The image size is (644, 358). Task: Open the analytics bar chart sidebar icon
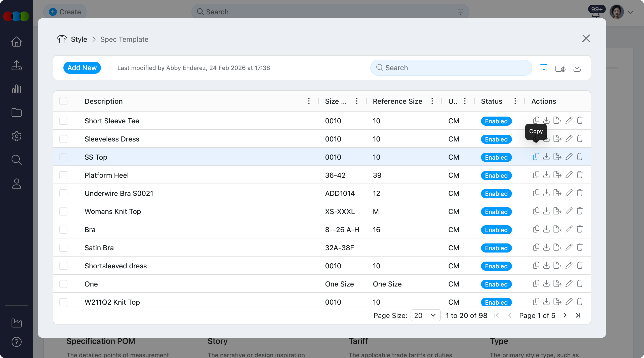17,89
